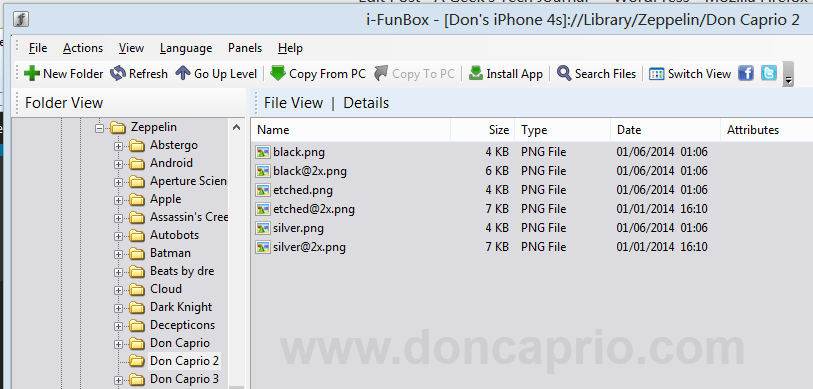Viewport: 813px width, 389px height.
Task: Click the black@2x.png file icon
Action: point(263,171)
